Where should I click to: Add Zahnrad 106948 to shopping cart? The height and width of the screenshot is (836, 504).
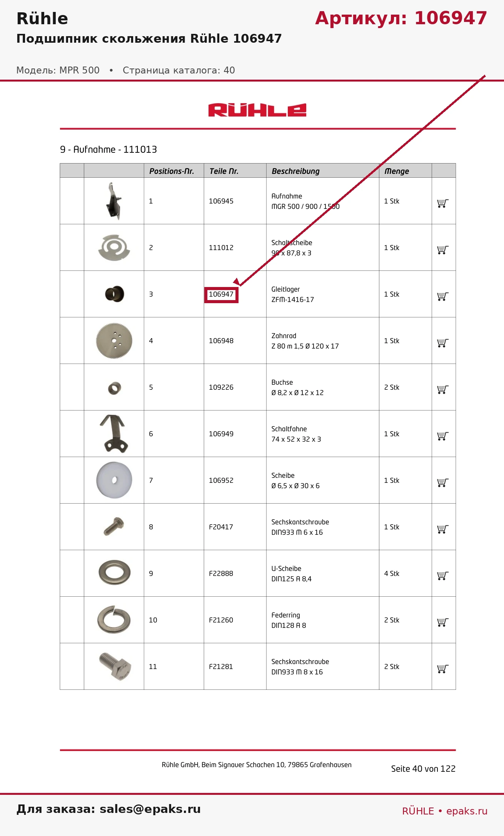[x=443, y=343]
